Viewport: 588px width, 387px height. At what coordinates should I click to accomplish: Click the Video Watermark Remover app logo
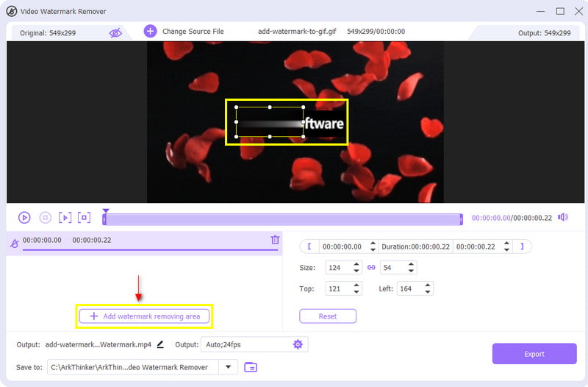[12, 11]
